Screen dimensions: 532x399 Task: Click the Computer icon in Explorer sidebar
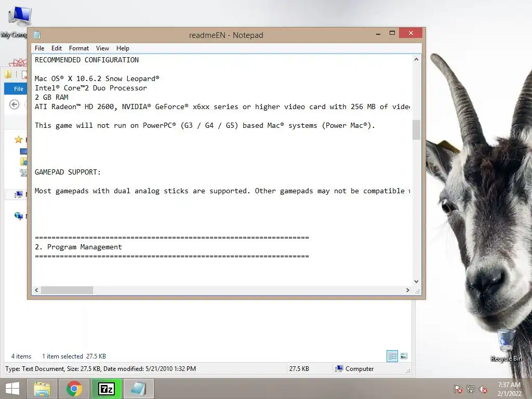tap(19, 194)
